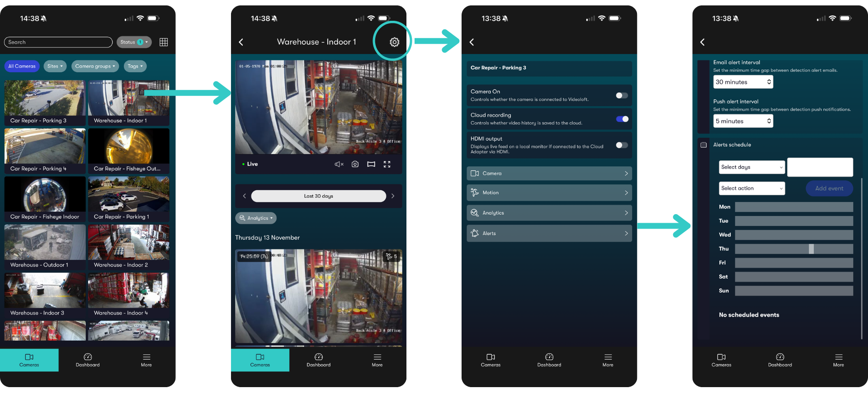The height and width of the screenshot is (393, 868).
Task: Take a snapshot with the camera icon
Action: point(355,164)
